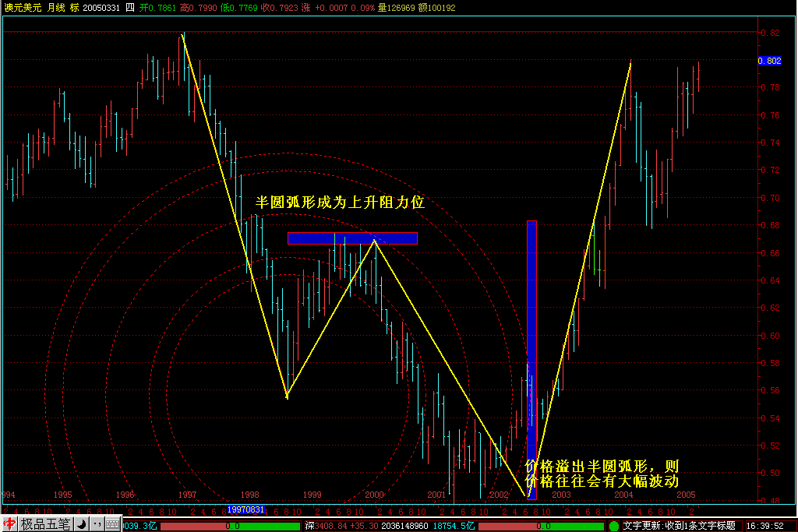Click the first red-green volume ratio bar

coord(231,526)
